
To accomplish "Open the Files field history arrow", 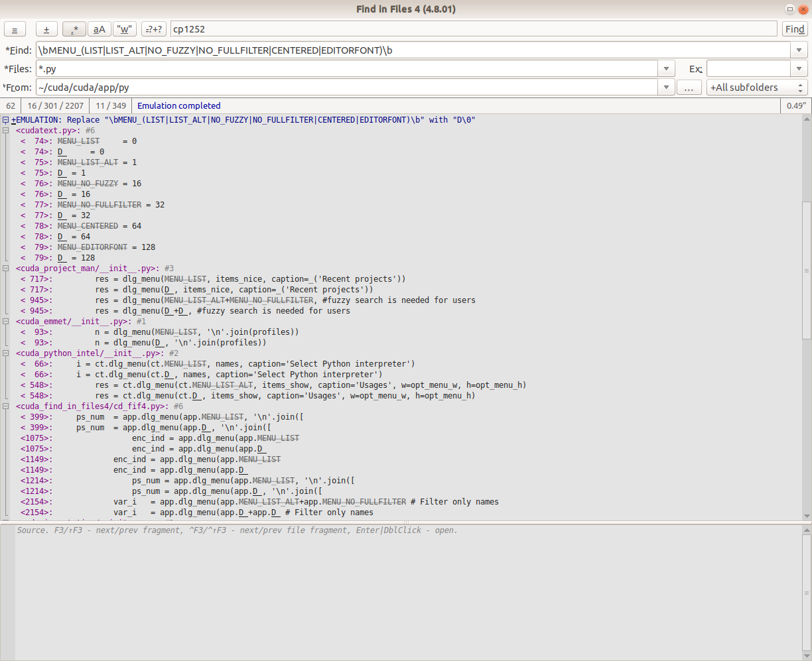I will (665, 68).
